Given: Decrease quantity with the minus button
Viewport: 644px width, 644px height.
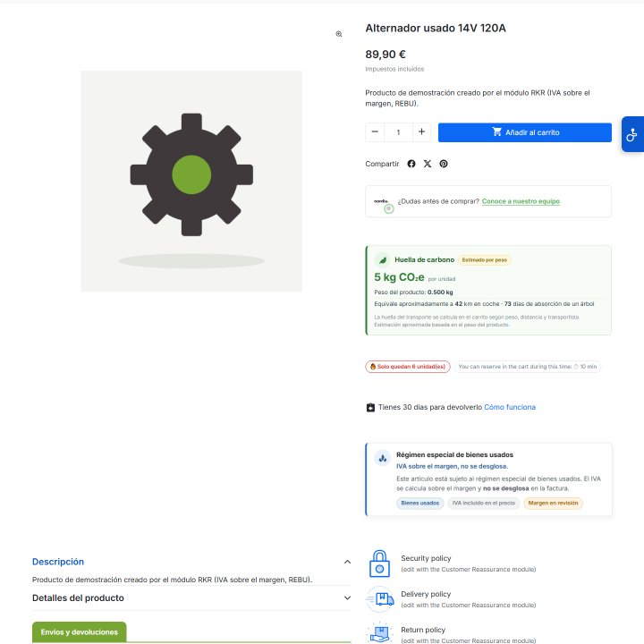Looking at the screenshot, I should (x=375, y=132).
